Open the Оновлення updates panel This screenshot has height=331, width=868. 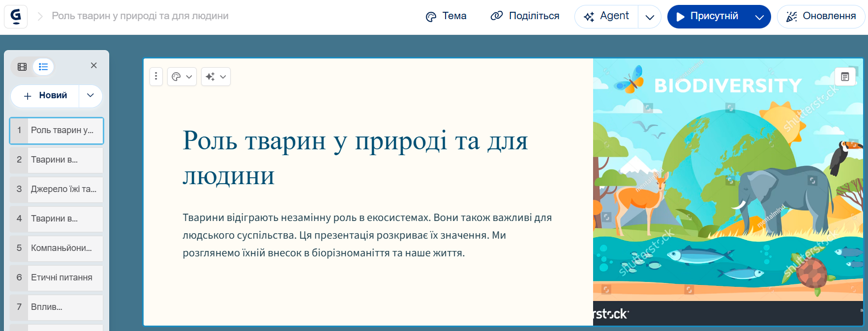[821, 16]
